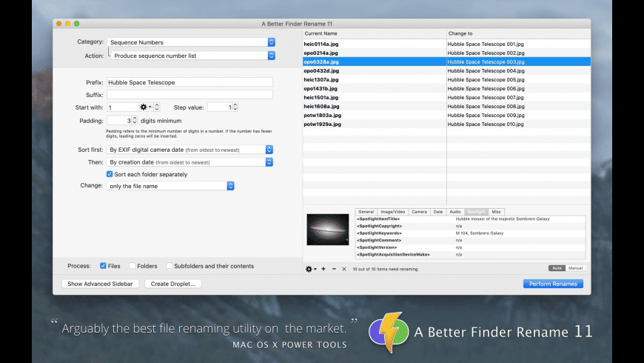644x363 pixels.
Task: Click the SpotlightComment metadata row
Action: (470, 240)
